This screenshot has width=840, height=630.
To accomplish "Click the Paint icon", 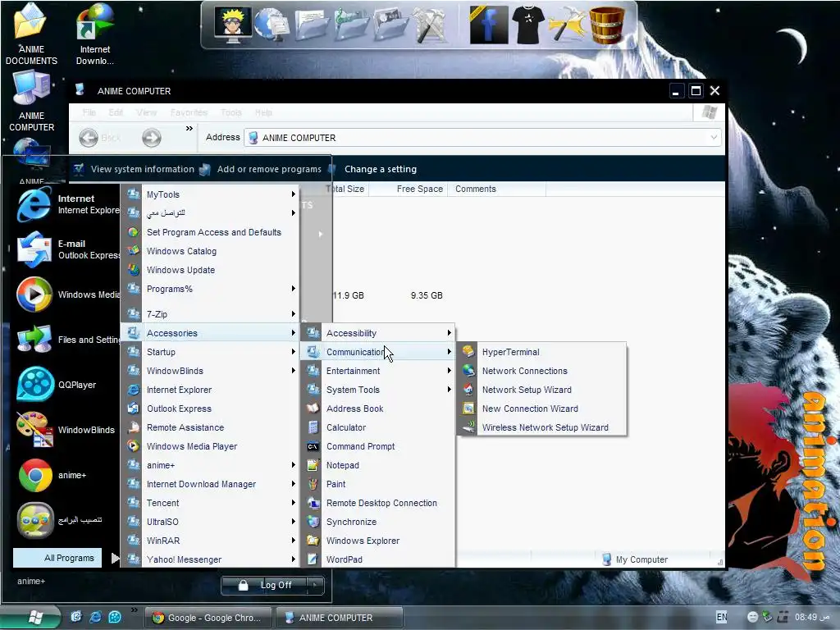I will 313,484.
